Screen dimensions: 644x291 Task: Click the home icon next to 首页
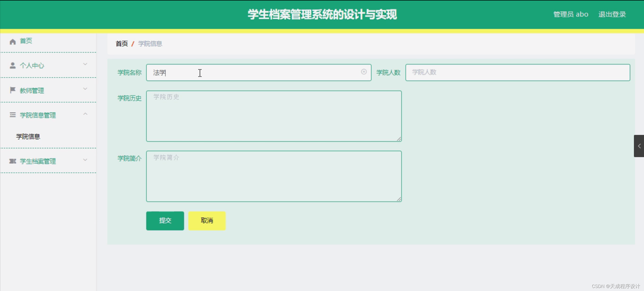[13, 41]
